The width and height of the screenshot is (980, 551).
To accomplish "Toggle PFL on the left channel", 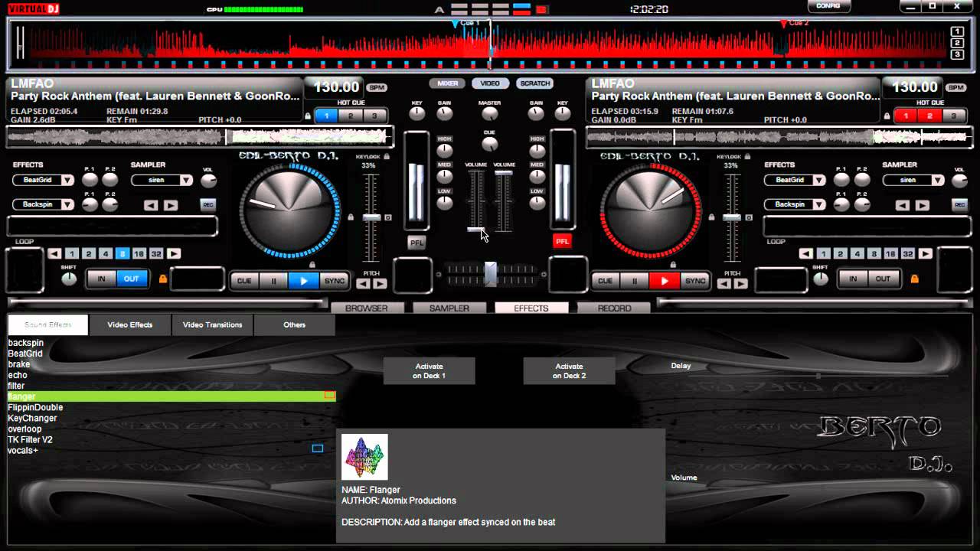I will tap(416, 242).
